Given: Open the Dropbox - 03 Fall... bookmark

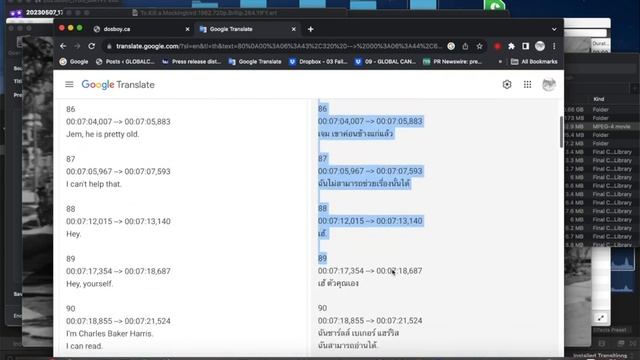Looking at the screenshot, I should click(x=318, y=62).
